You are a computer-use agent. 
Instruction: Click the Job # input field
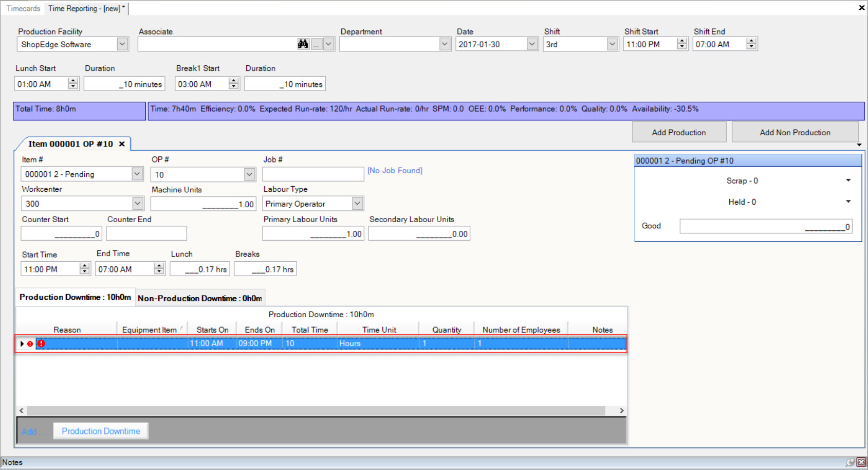pos(313,174)
